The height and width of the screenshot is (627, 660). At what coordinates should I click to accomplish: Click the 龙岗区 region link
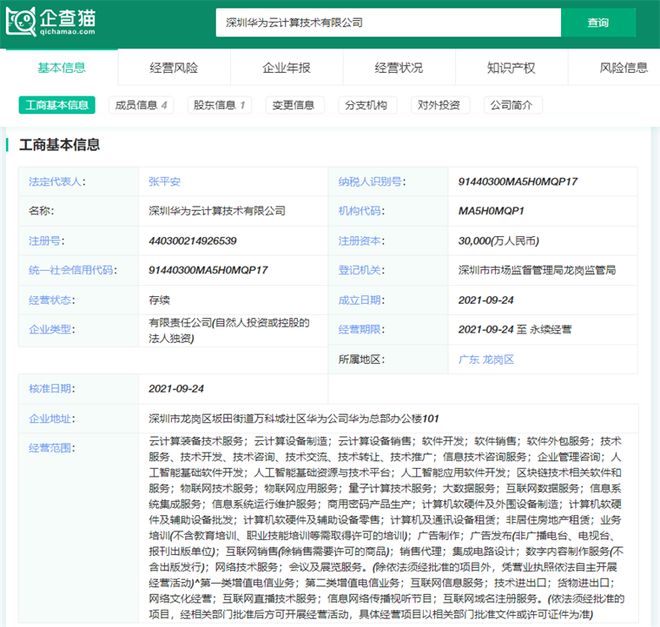(498, 360)
